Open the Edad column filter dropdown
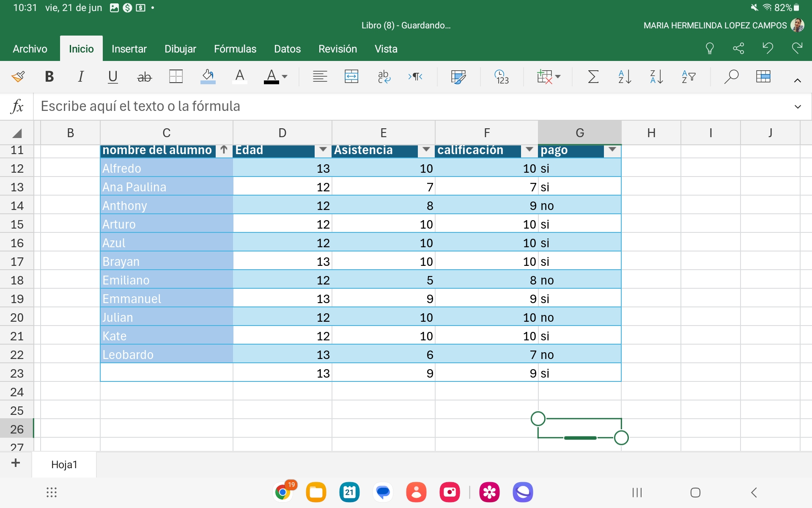The width and height of the screenshot is (812, 508). 323,149
